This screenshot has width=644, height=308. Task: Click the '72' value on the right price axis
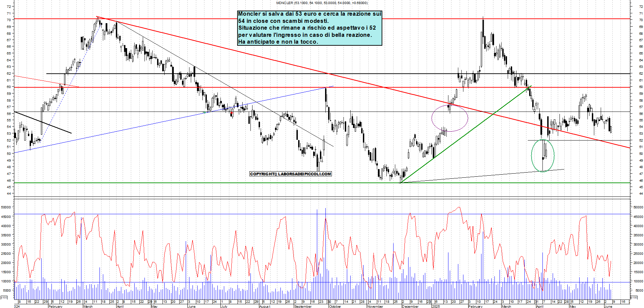(x=641, y=6)
